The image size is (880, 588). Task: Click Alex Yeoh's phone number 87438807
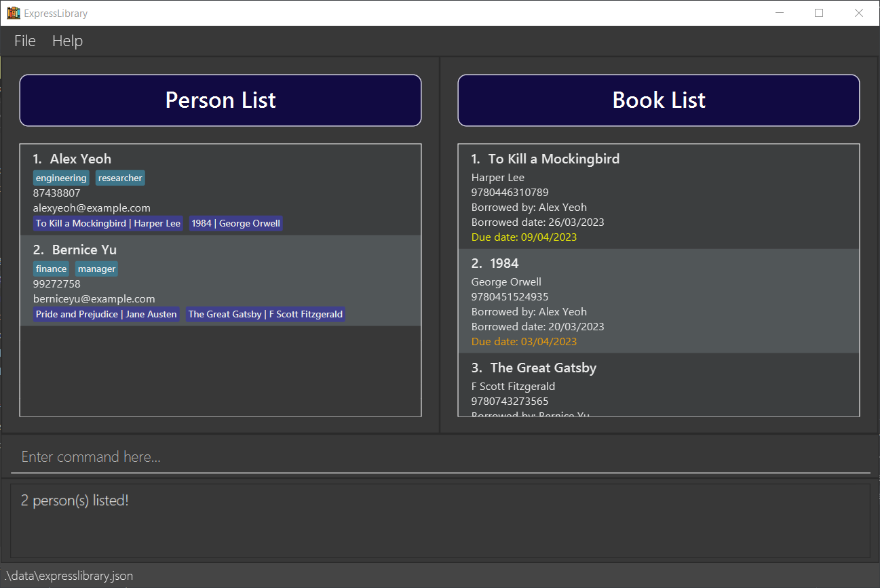(56, 193)
